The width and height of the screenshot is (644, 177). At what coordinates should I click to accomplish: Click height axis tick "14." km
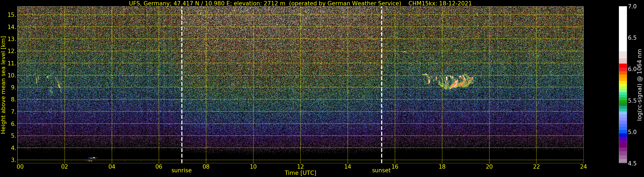click(12, 27)
